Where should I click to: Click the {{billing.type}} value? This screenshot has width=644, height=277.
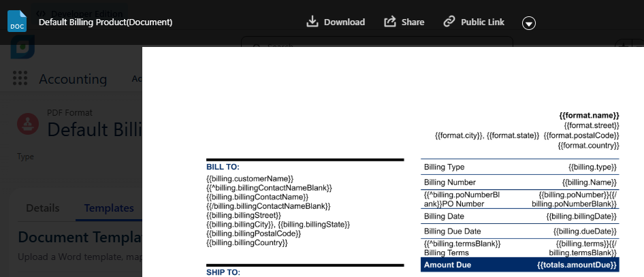593,167
